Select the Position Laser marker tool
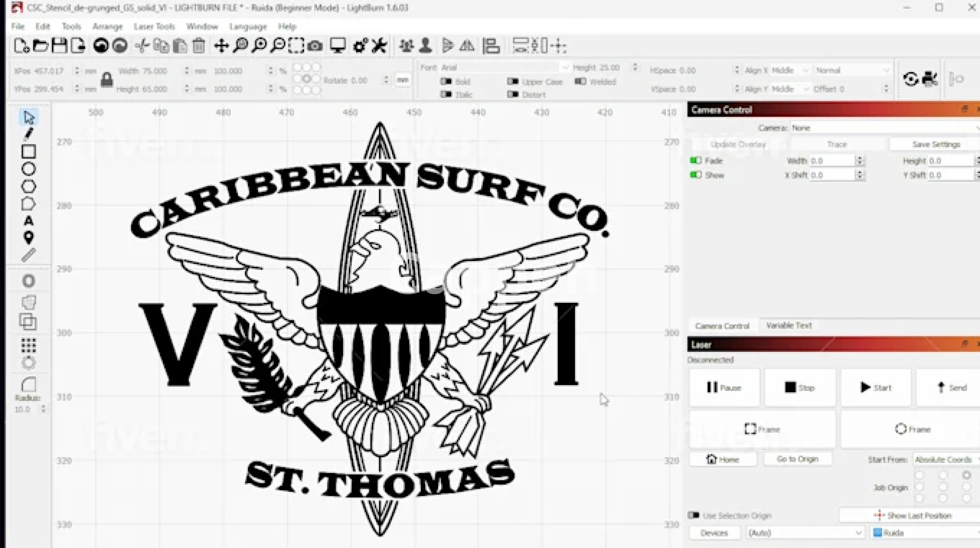Screen dimensions: 980x548 coord(29,237)
